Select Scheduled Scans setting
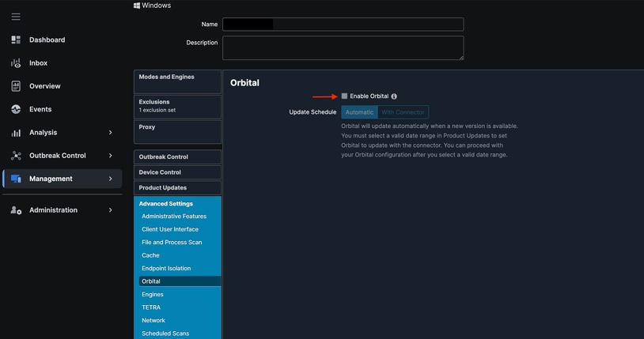Screen dimensions: 644x339 (165, 333)
